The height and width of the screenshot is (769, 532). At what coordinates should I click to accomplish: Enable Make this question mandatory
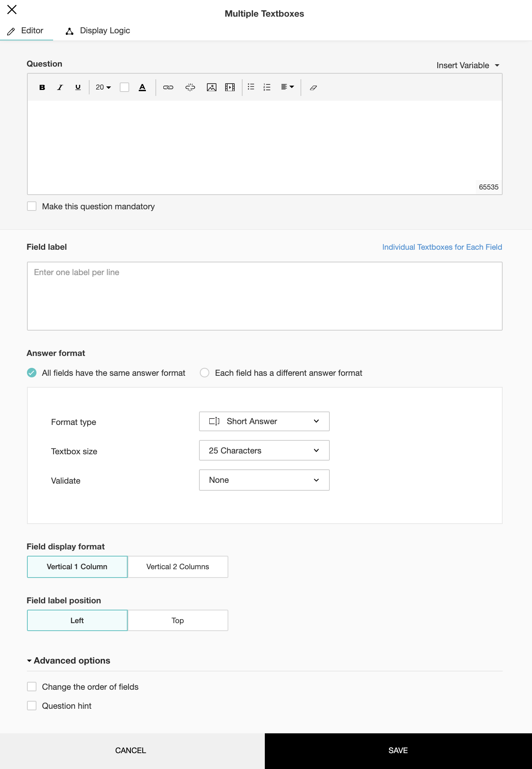(x=32, y=206)
